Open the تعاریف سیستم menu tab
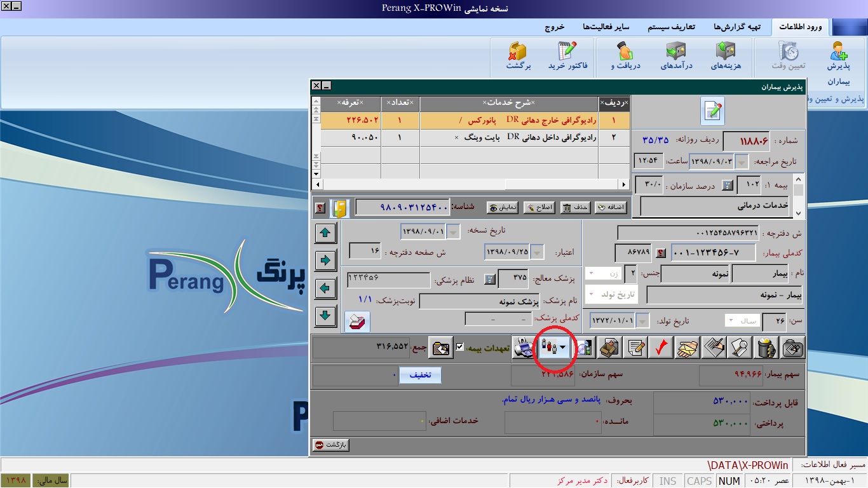Viewport: 868px width, 488px height. tap(671, 27)
